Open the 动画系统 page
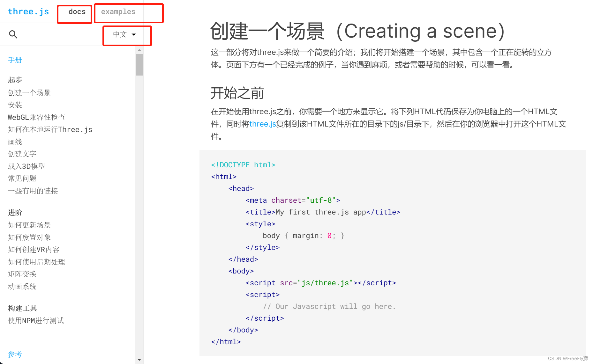The image size is (593, 364). 22,287
